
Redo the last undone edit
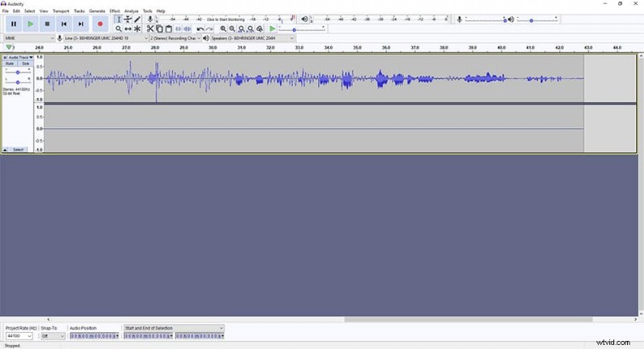[x=209, y=29]
